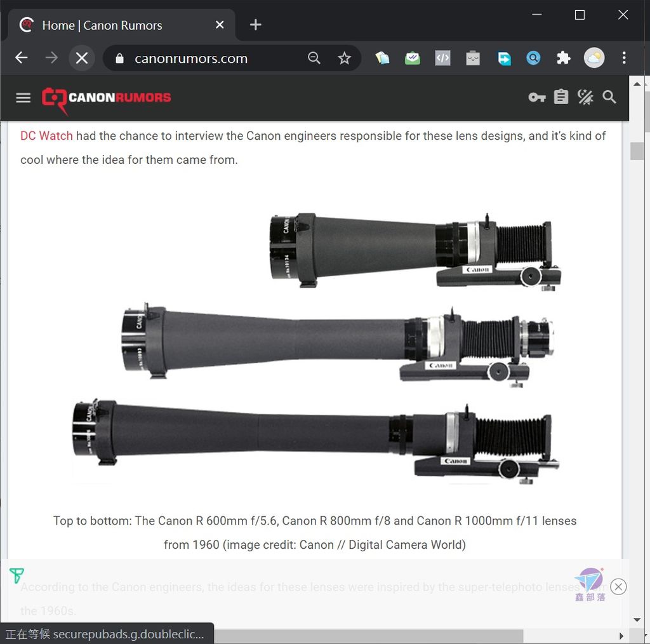Maximize the Chrome window
This screenshot has height=644, width=650.
[580, 15]
